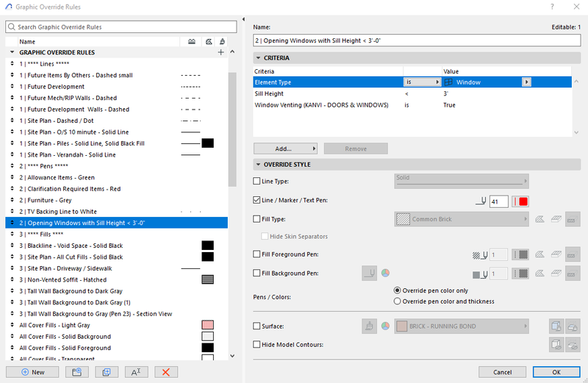Select the Sill Height criteria row
588x383 pixels.
click(412, 93)
